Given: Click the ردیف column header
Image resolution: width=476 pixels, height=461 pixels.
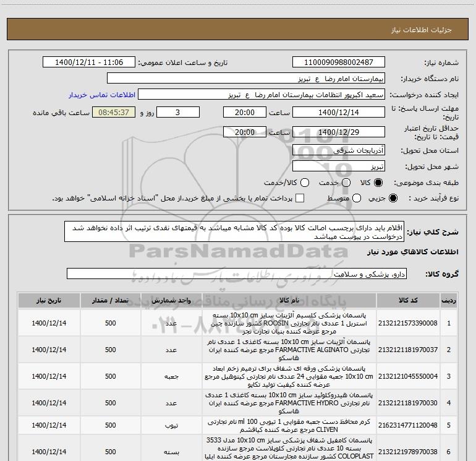Looking at the screenshot, I should (x=449, y=300).
